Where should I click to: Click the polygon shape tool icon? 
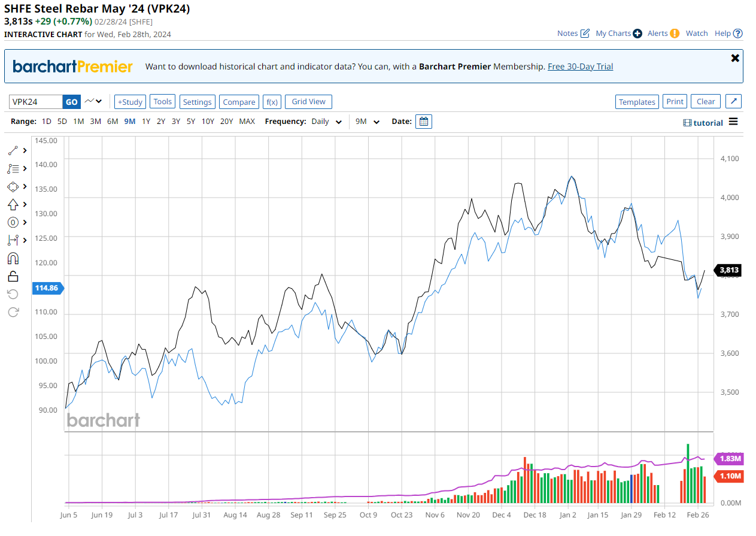pyautogui.click(x=13, y=187)
